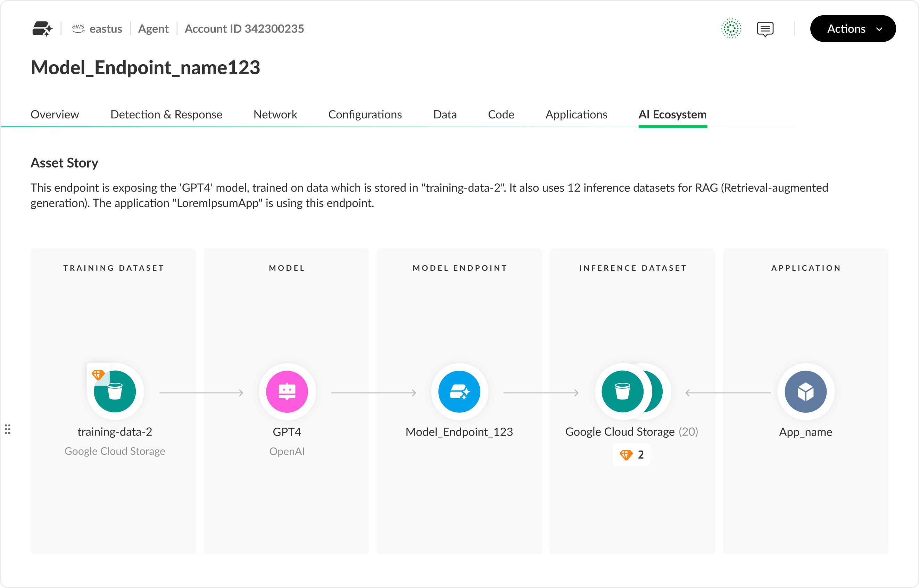The height and width of the screenshot is (588, 919).
Task: Select the Configurations tab
Action: (365, 114)
